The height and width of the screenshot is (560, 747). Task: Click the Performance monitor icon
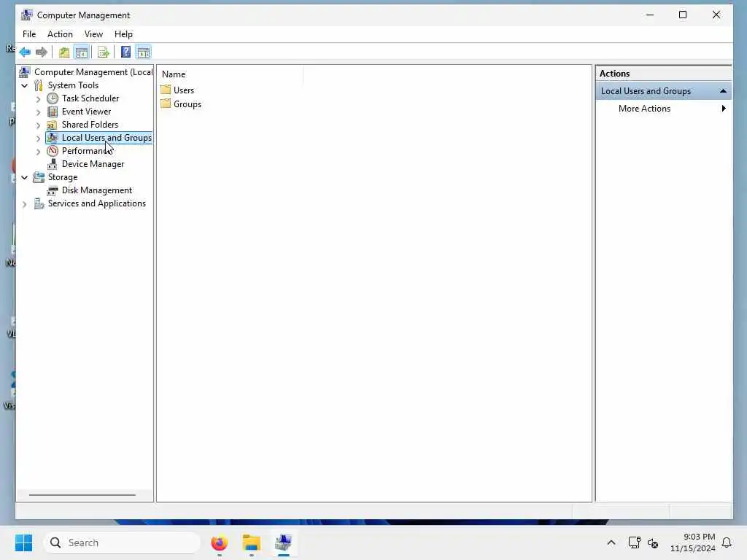coord(53,151)
